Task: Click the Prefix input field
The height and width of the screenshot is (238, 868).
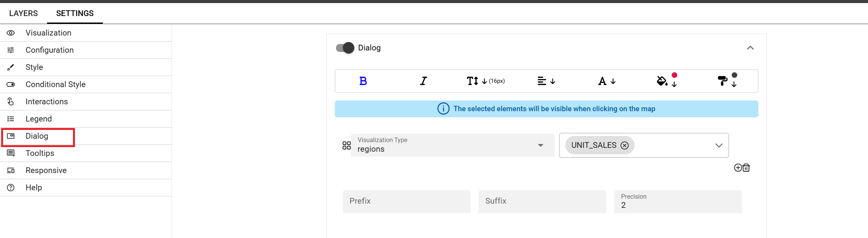Action: [x=407, y=202]
